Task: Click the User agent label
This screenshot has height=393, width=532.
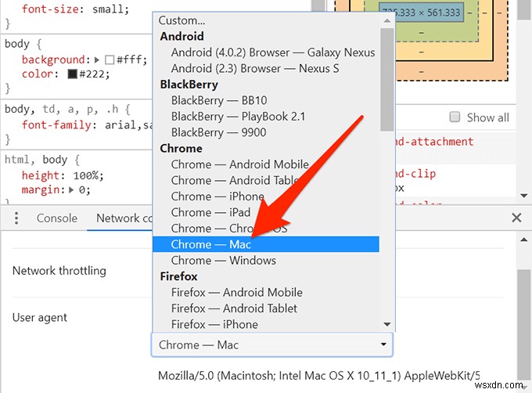Action: [40, 317]
